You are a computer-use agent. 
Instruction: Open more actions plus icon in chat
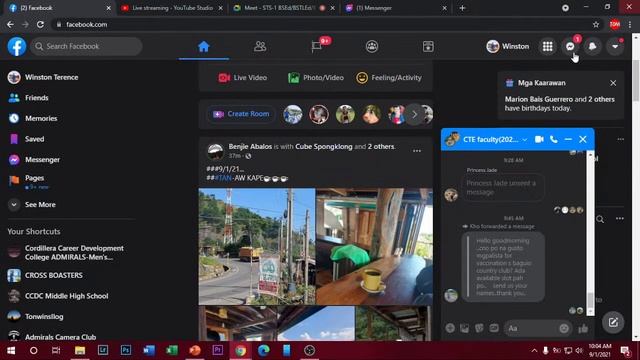pos(450,328)
